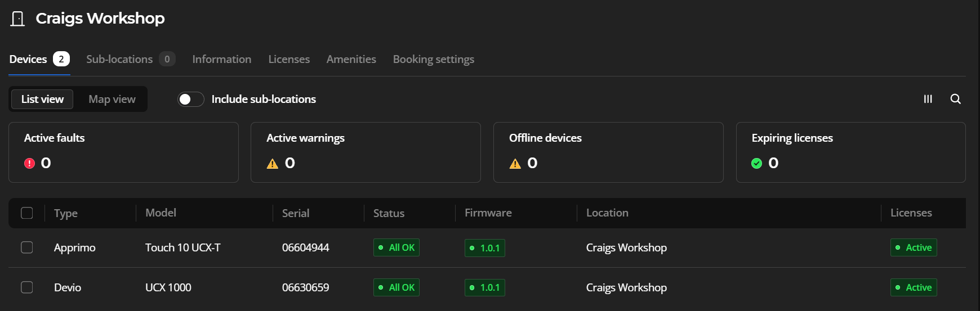Image resolution: width=980 pixels, height=311 pixels.
Task: Click the Active warnings triangle icon
Action: [x=273, y=164]
